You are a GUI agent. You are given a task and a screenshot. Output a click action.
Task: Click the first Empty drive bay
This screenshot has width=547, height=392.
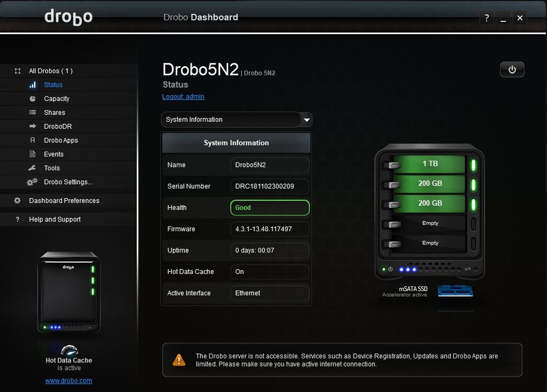pos(430,223)
